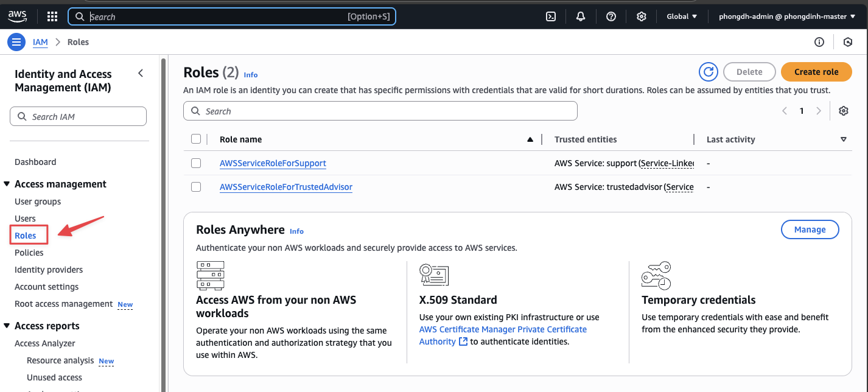Collapse the Access reports section
Viewport: 868px width, 392px height.
7,326
